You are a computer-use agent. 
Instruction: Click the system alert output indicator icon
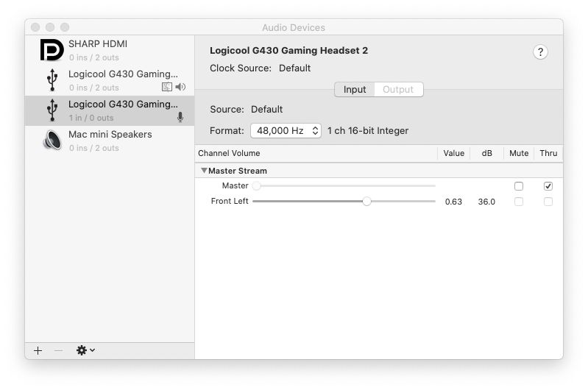coord(167,87)
